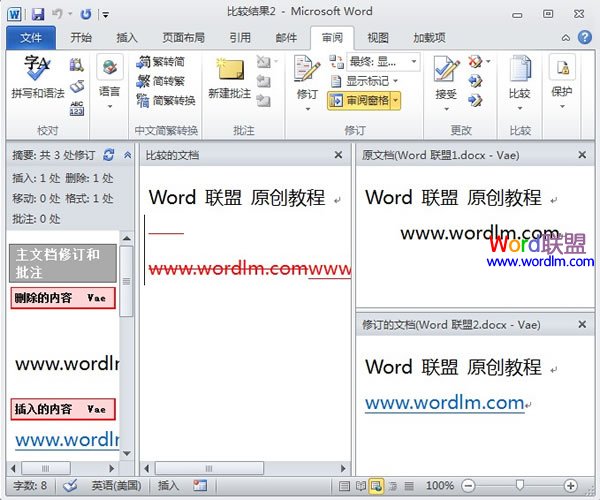Refresh the revision summary count

click(x=109, y=155)
